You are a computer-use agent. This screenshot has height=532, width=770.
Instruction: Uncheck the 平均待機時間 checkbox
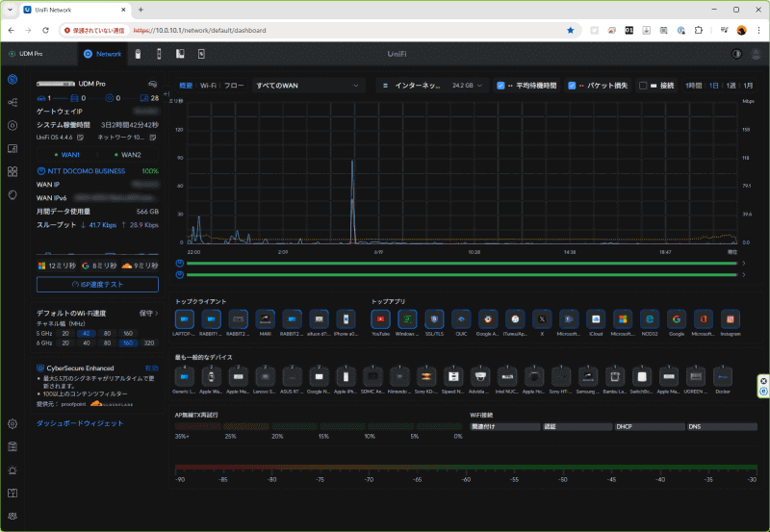pos(500,86)
